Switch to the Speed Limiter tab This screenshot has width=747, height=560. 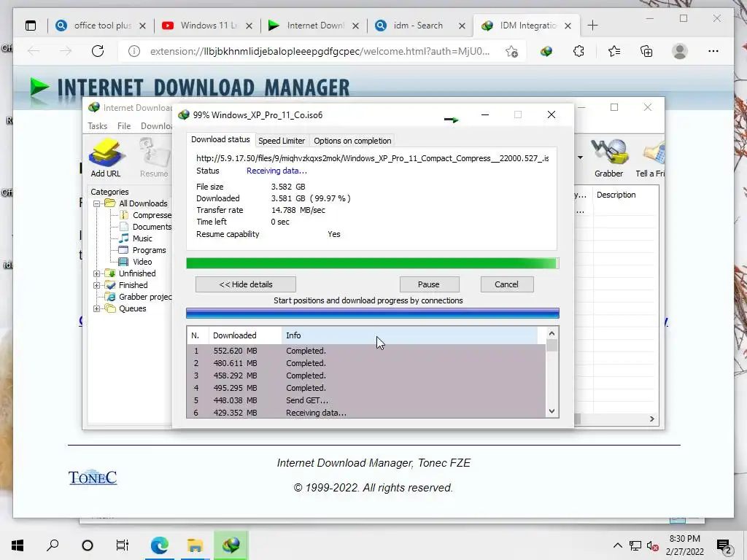282,141
